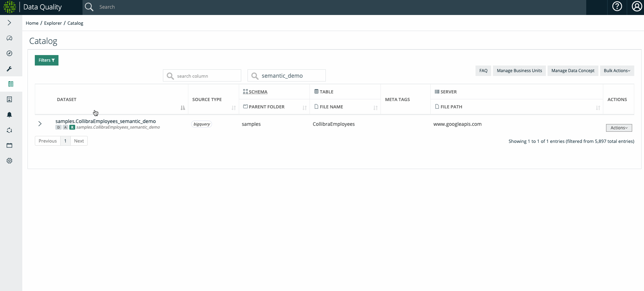
Task: Open the bell Alerts icon
Action: [9, 115]
